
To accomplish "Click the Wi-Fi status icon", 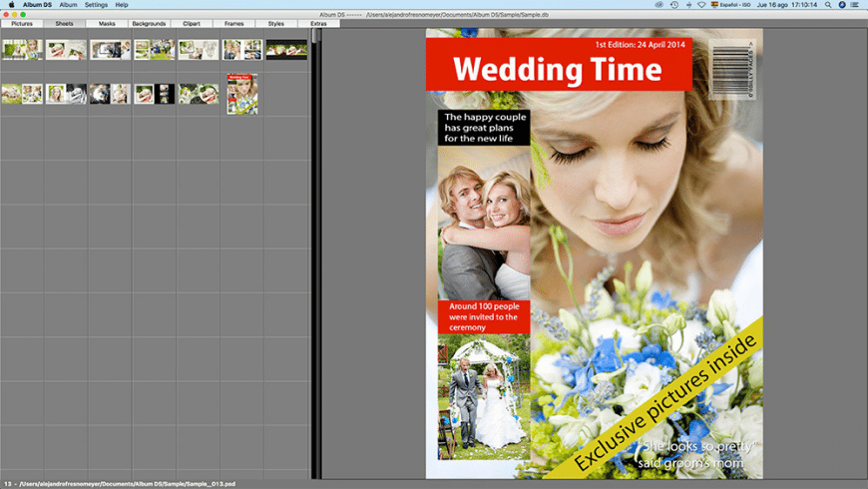I will 701,5.
